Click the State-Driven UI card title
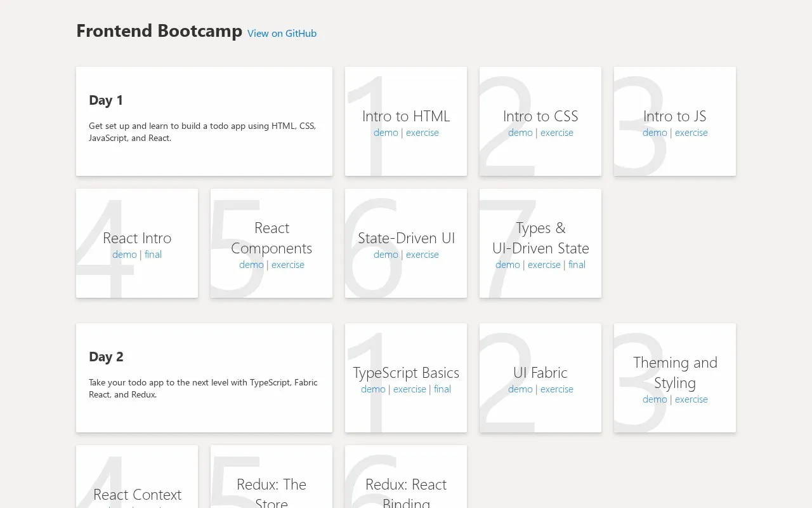812x508 pixels. pyautogui.click(x=406, y=238)
